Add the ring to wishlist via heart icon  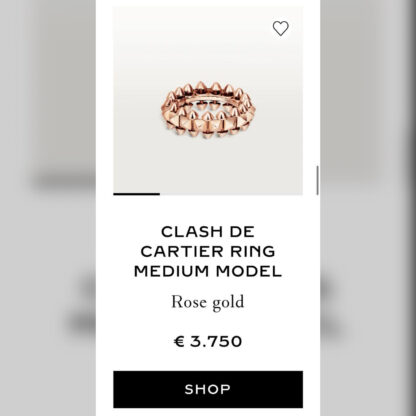click(281, 28)
